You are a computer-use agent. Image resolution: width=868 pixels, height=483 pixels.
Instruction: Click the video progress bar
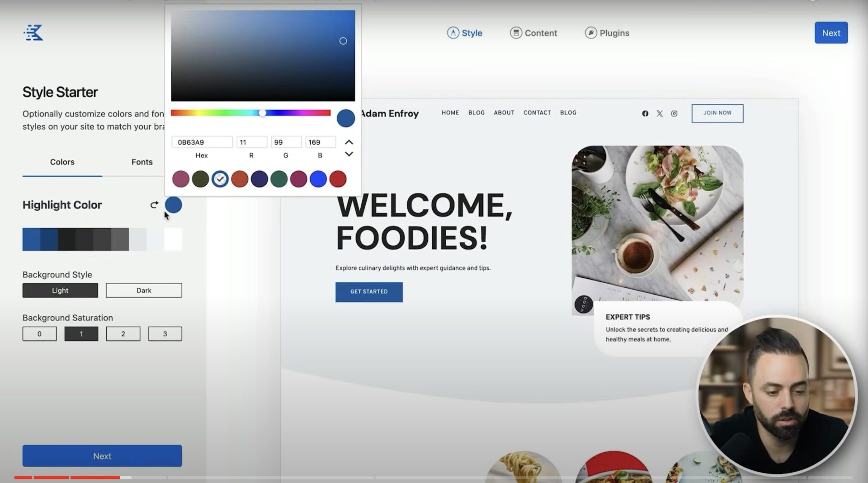pyautogui.click(x=433, y=477)
